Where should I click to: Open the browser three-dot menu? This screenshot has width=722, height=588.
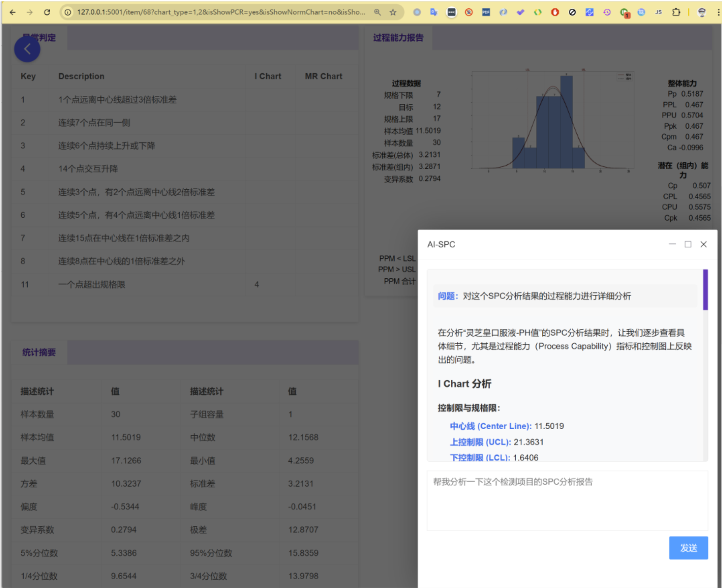point(718,12)
